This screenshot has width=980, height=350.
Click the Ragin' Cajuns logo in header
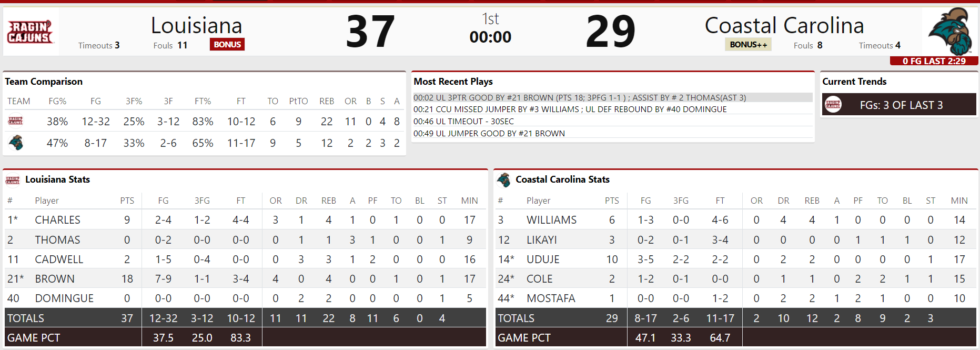(30, 32)
